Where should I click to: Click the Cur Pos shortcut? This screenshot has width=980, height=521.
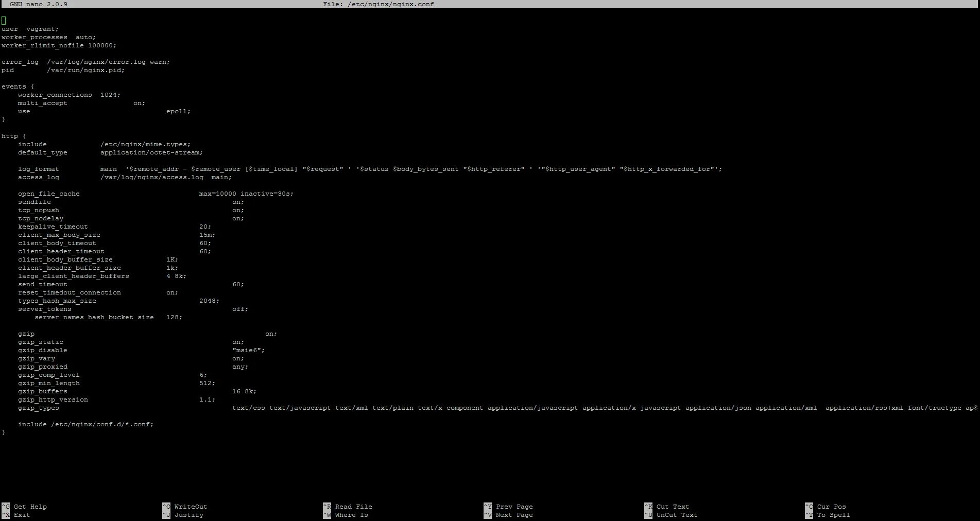click(831, 507)
